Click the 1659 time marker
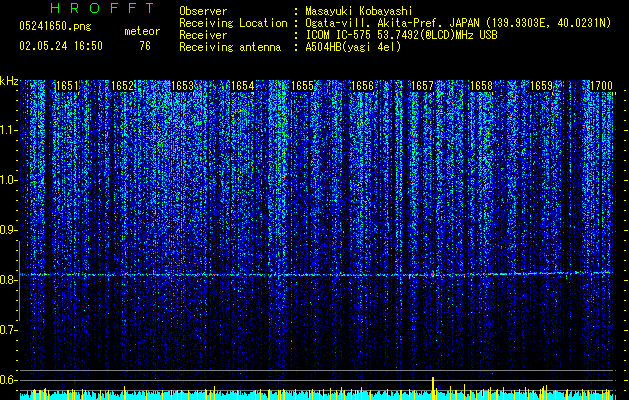Viewport: 629px width, 400px height. (x=542, y=86)
